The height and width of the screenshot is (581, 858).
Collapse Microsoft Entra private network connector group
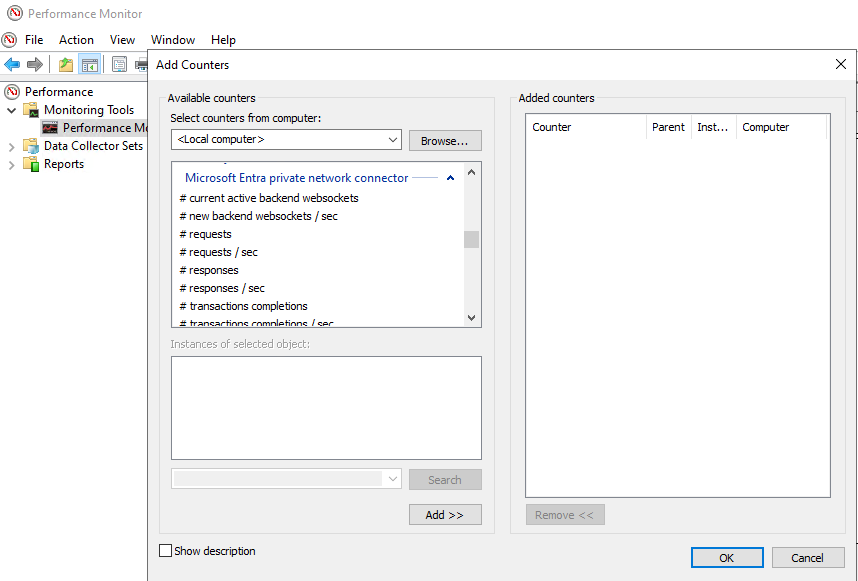coord(450,178)
